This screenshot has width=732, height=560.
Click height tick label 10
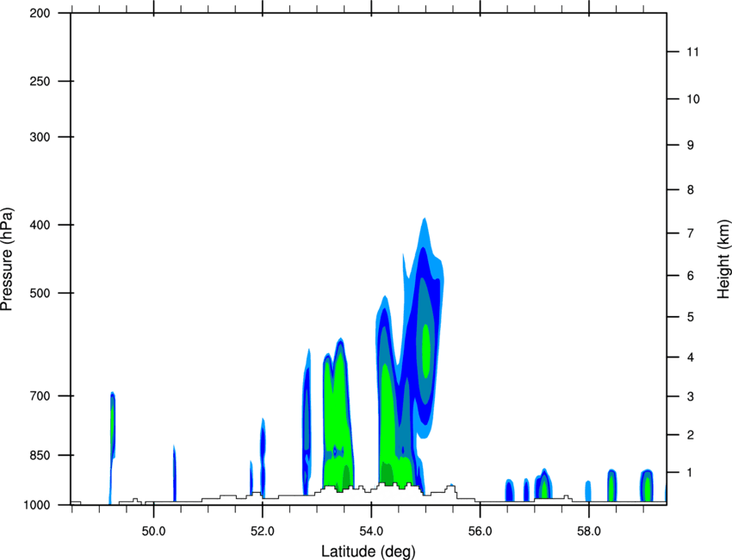tap(693, 99)
